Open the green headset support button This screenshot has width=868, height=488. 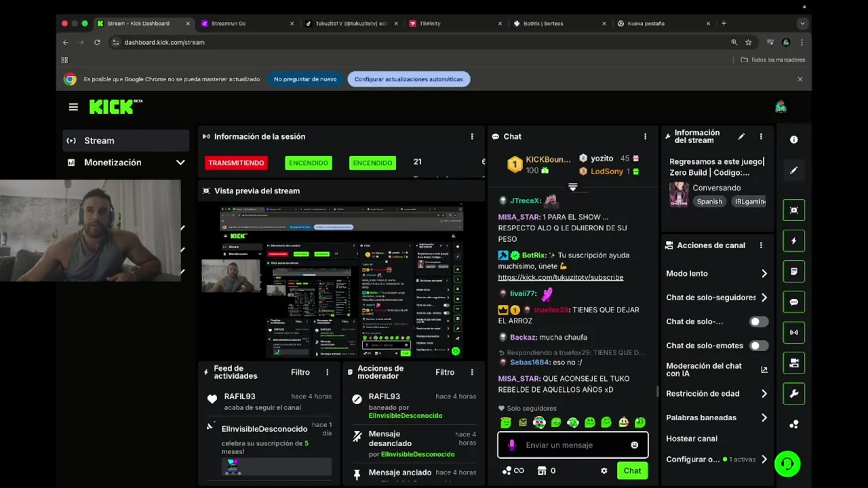point(787,464)
